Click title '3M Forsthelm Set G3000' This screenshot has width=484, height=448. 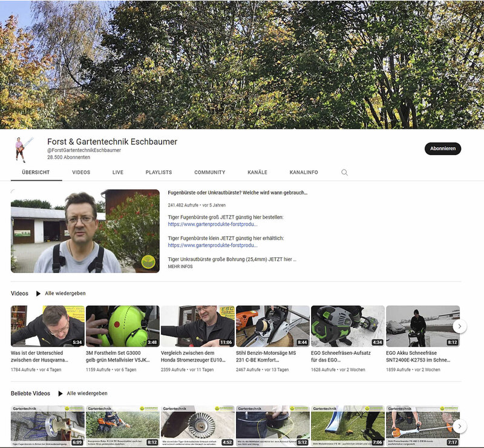pyautogui.click(x=118, y=356)
